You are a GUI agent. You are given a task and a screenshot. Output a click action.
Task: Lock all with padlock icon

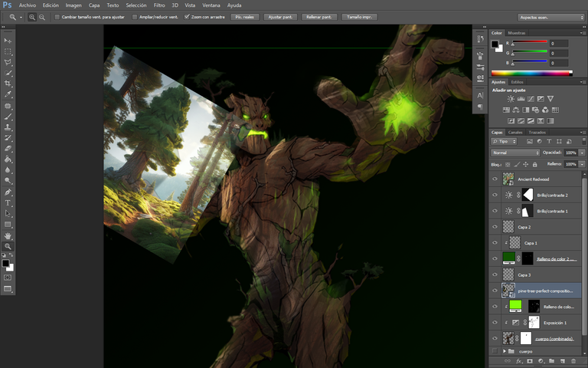point(534,165)
